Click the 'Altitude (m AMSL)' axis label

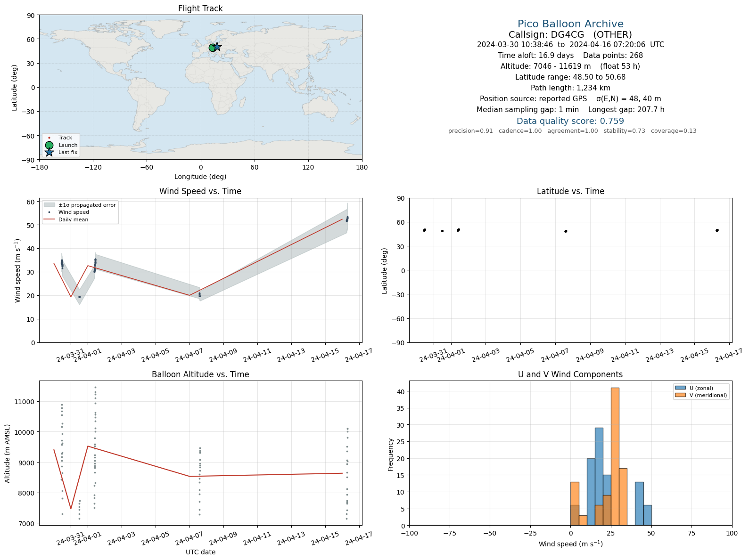click(8, 453)
